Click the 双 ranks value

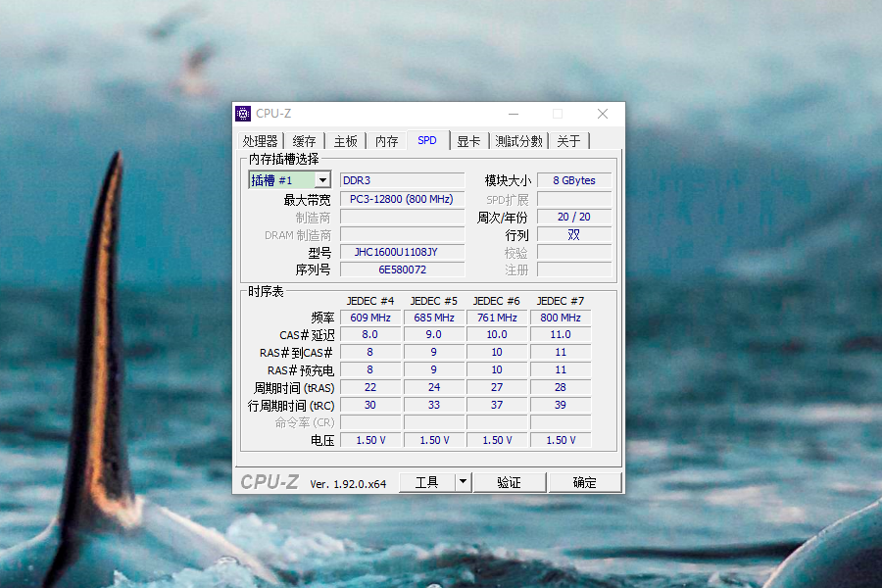point(574,234)
